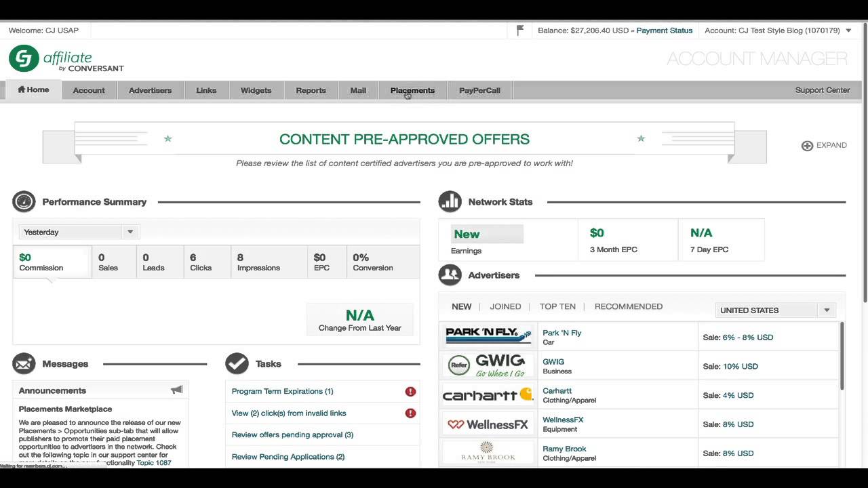This screenshot has width=868, height=488.
Task: Select the JOINED advertisers tab
Action: point(505,306)
